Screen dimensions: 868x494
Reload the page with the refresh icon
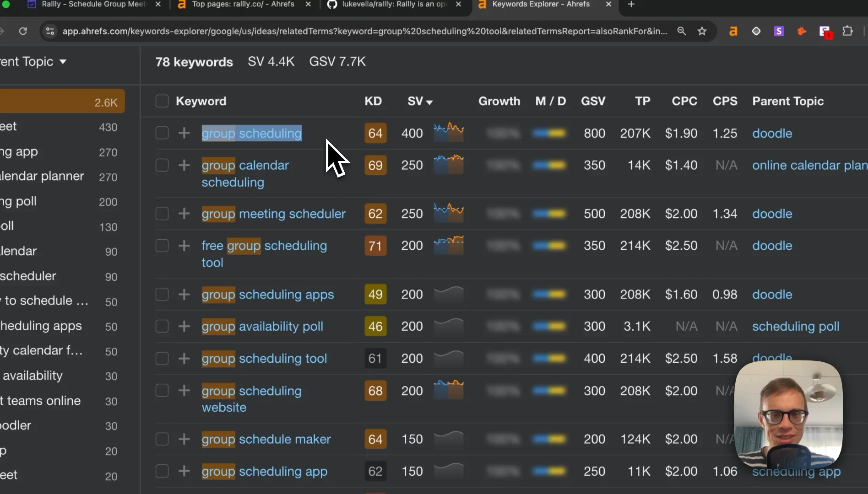(23, 31)
